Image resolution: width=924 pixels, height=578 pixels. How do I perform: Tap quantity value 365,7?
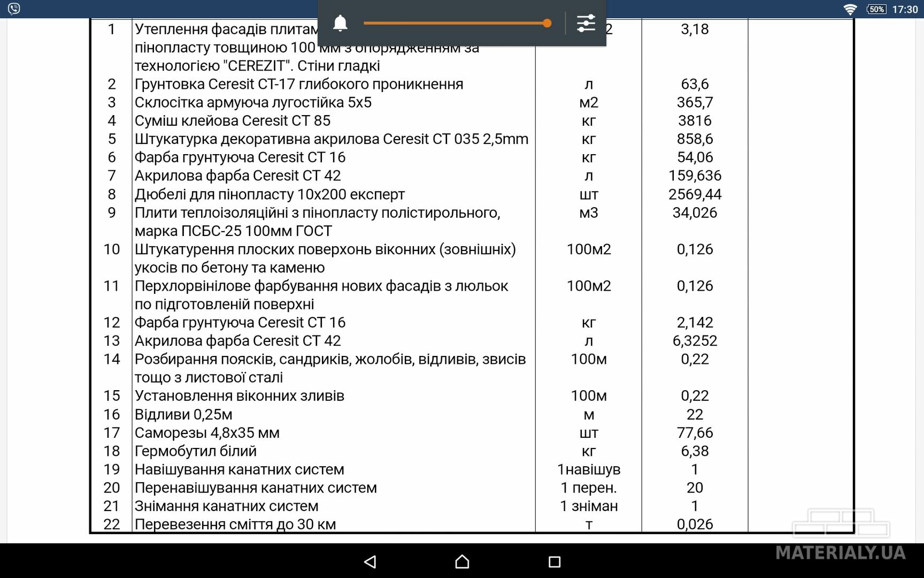coord(695,102)
